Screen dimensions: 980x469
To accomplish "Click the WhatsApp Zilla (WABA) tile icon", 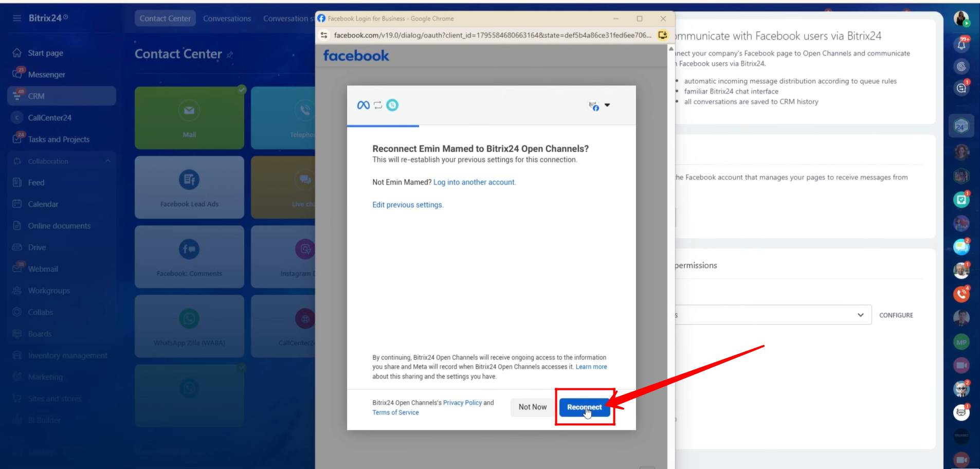I will tap(189, 319).
